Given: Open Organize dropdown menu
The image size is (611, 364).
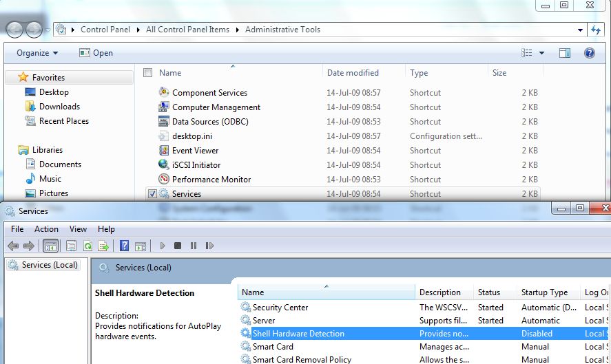Looking at the screenshot, I should click(37, 53).
